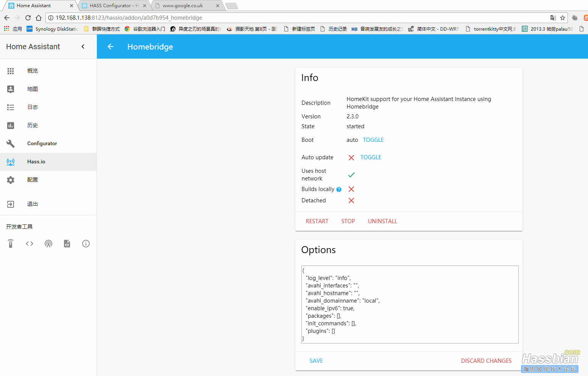
Task: Select 日志 menu item label
Action: pos(33,107)
